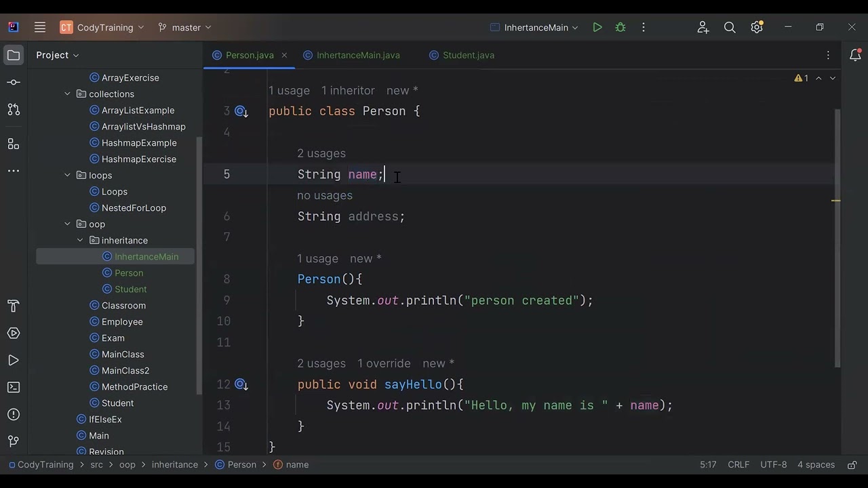Open more run actions menu
This screenshot has height=488, width=868.
[644, 27]
